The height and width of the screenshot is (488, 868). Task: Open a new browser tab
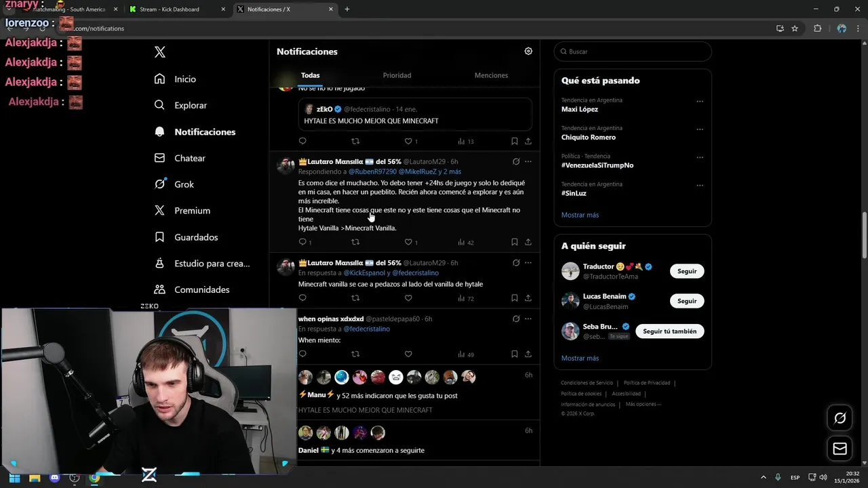click(x=347, y=9)
